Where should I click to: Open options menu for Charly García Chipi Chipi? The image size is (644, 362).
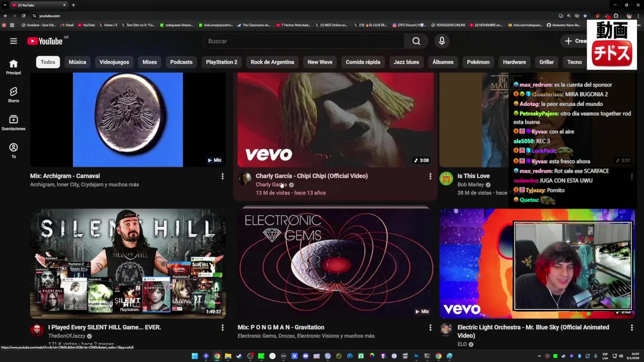pos(430,176)
